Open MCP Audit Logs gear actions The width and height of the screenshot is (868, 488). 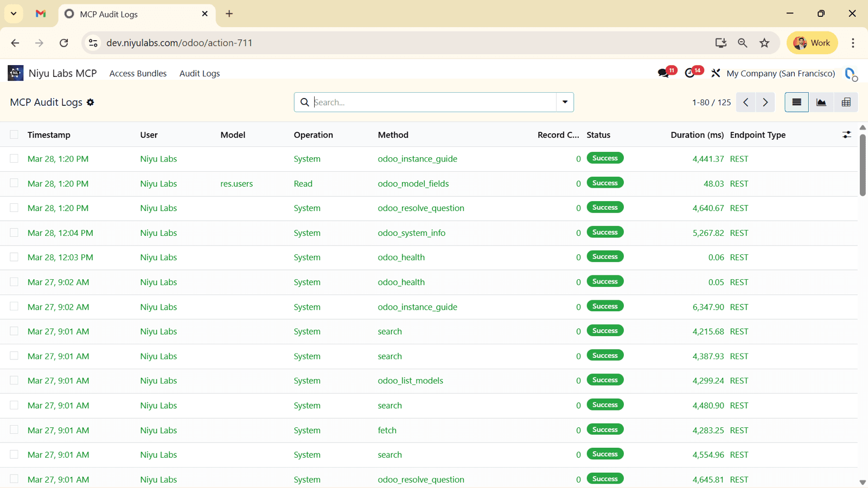91,102
